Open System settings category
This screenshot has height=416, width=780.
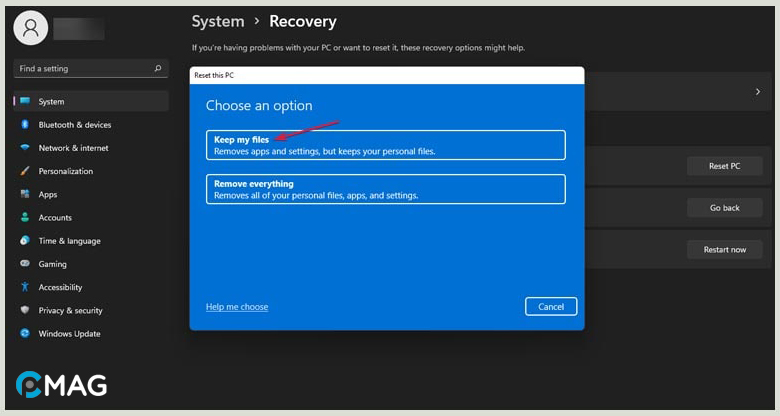tap(91, 102)
